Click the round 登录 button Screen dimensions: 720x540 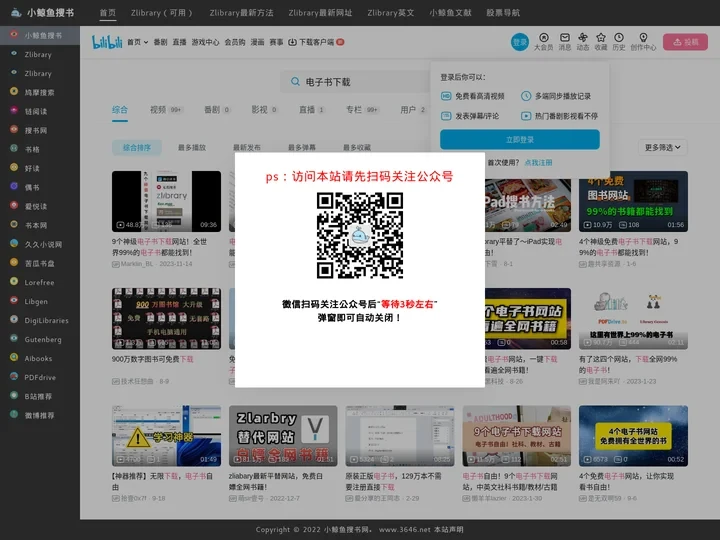click(520, 42)
